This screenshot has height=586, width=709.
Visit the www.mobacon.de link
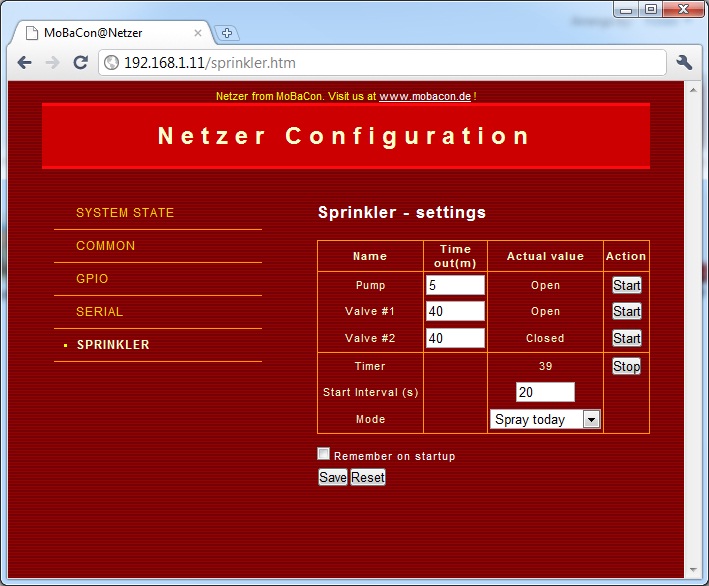click(x=425, y=97)
